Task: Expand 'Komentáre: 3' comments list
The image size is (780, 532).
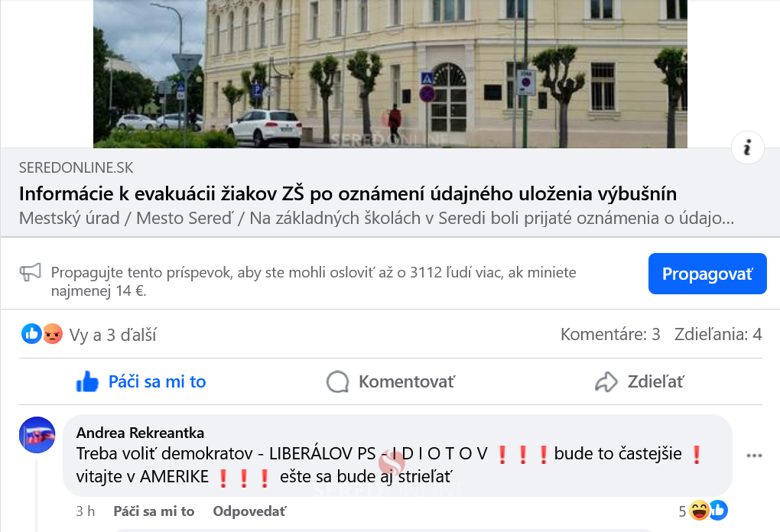Action: pos(610,334)
